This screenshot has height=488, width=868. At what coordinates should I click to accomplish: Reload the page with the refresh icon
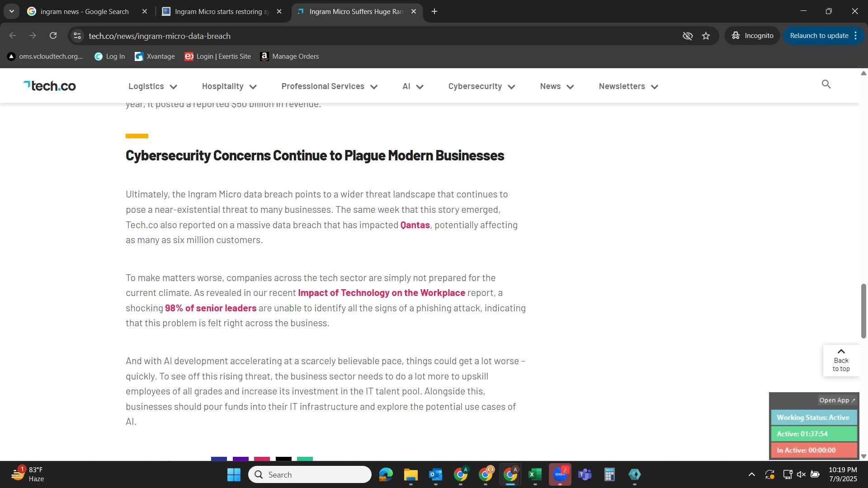tap(53, 36)
